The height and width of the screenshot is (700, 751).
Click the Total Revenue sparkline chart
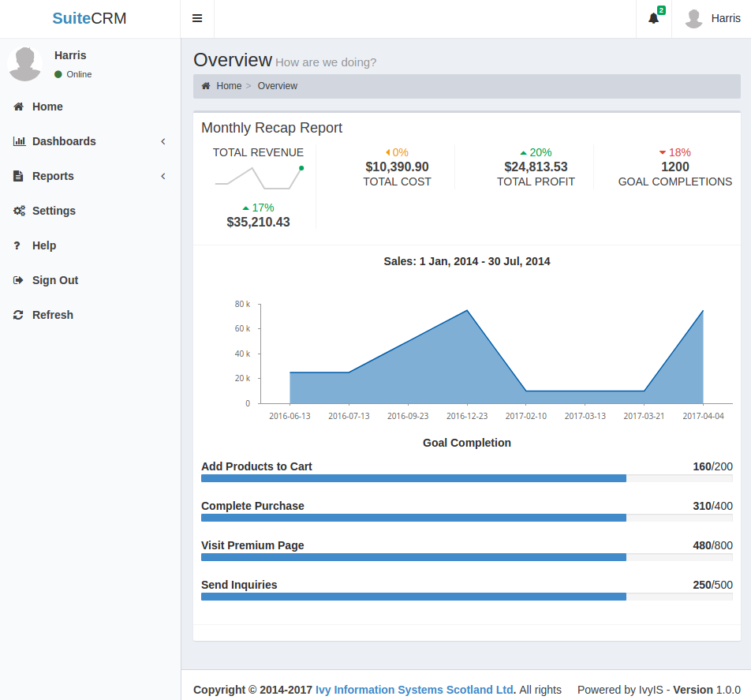pos(259,178)
